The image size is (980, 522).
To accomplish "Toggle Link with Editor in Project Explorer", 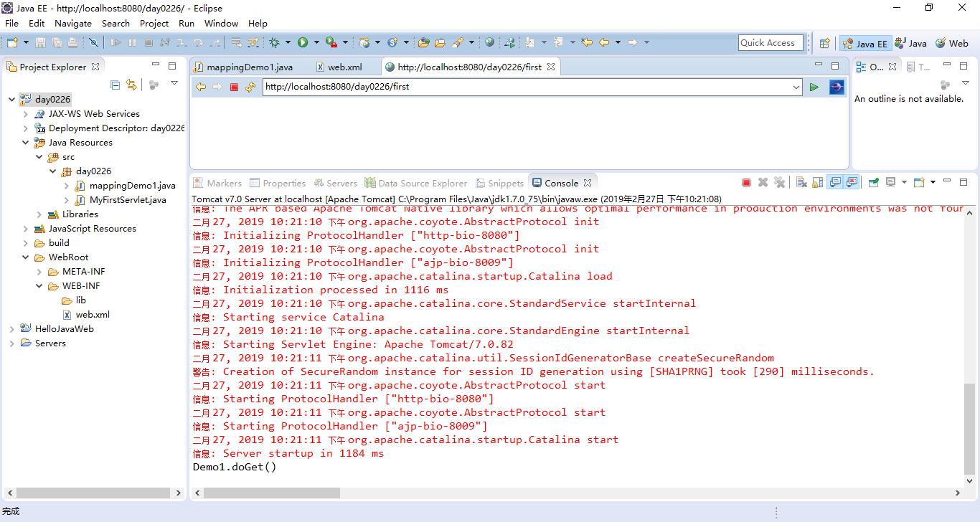I will tap(131, 85).
